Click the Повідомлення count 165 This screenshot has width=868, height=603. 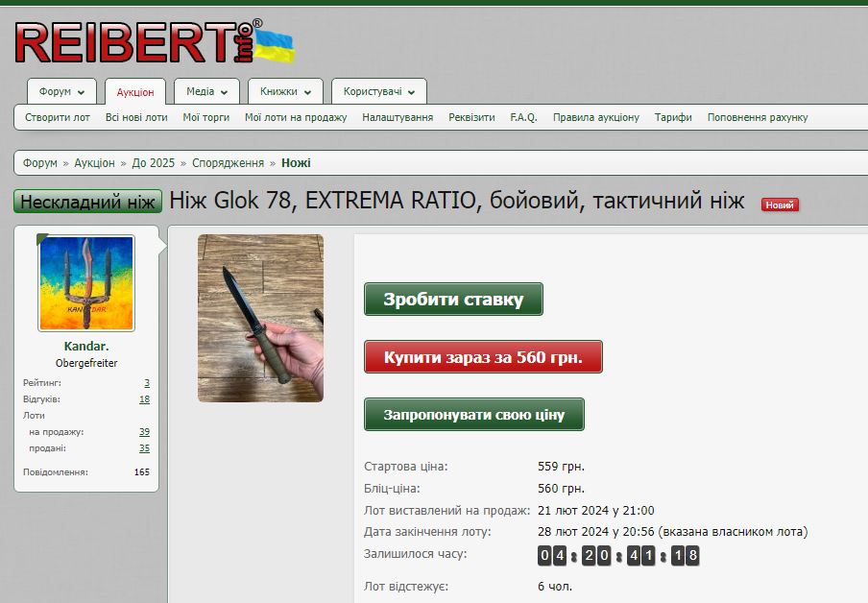(142, 472)
